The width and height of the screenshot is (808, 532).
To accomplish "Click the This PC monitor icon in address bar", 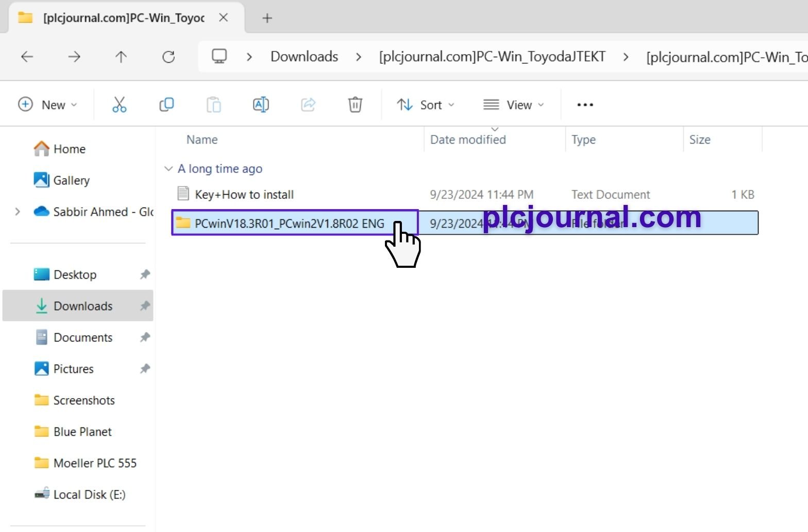I will tap(220, 56).
